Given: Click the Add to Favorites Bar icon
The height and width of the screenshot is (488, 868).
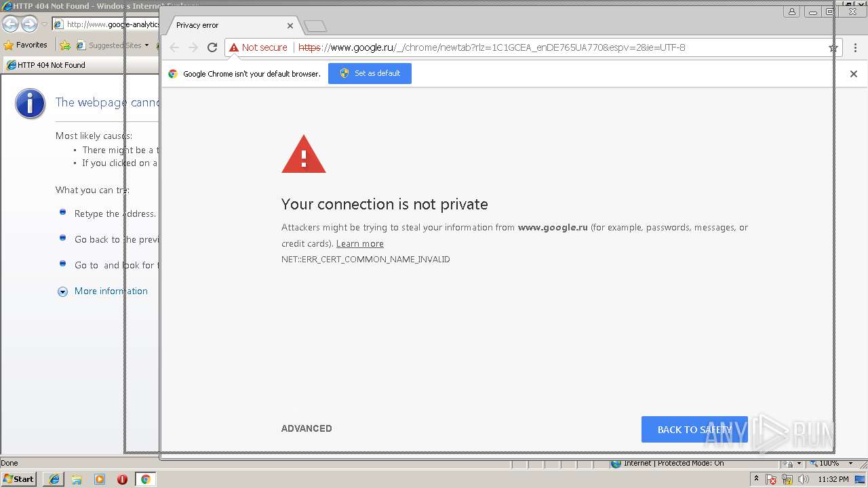Looking at the screenshot, I should [65, 45].
